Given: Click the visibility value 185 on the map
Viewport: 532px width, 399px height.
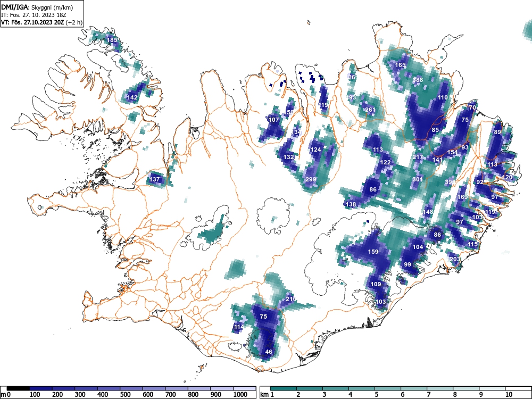Looking at the screenshot, I should pyautogui.click(x=112, y=40).
